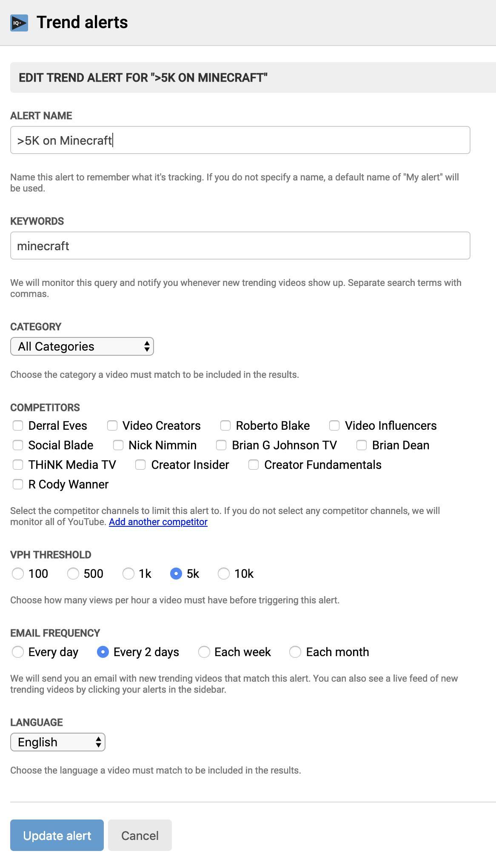
Task: Enable the THiNK Media TV checkbox
Action: coord(18,465)
